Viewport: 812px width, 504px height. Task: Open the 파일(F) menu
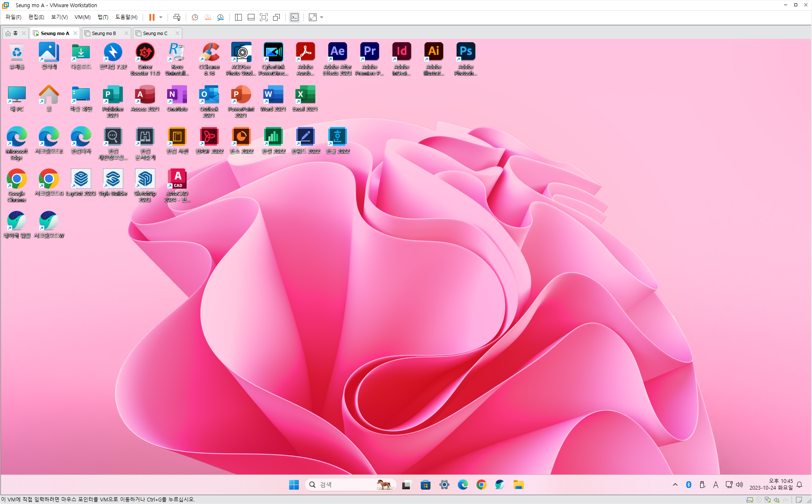tap(13, 17)
